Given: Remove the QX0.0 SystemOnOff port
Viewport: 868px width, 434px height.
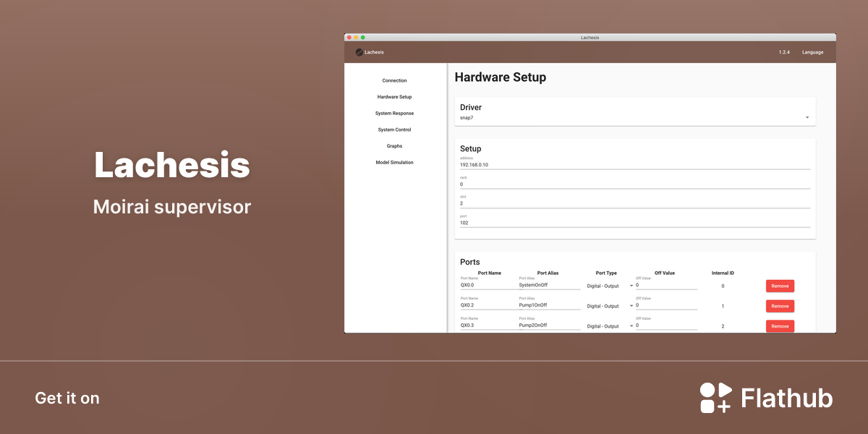Looking at the screenshot, I should coord(780,286).
